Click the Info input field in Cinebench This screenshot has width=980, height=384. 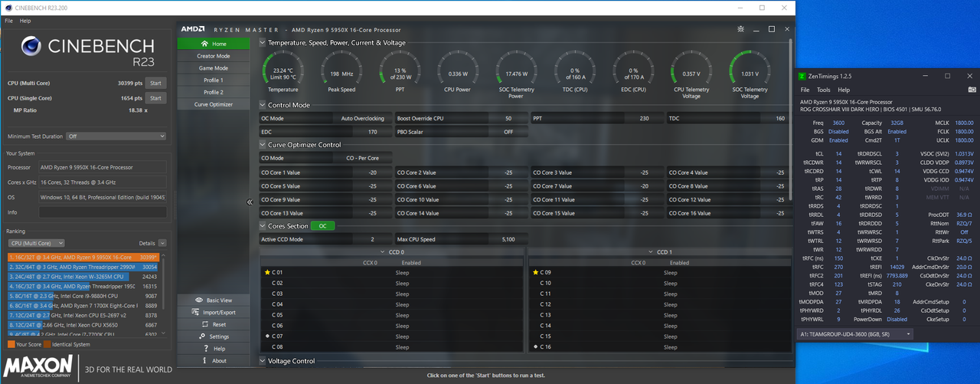coord(103,212)
